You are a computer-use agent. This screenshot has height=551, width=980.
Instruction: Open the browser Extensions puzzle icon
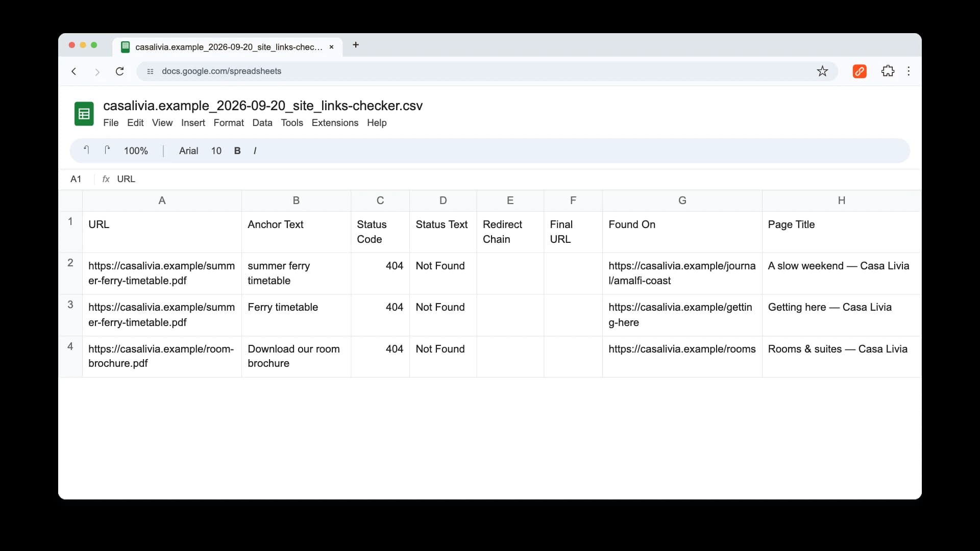[x=888, y=71]
